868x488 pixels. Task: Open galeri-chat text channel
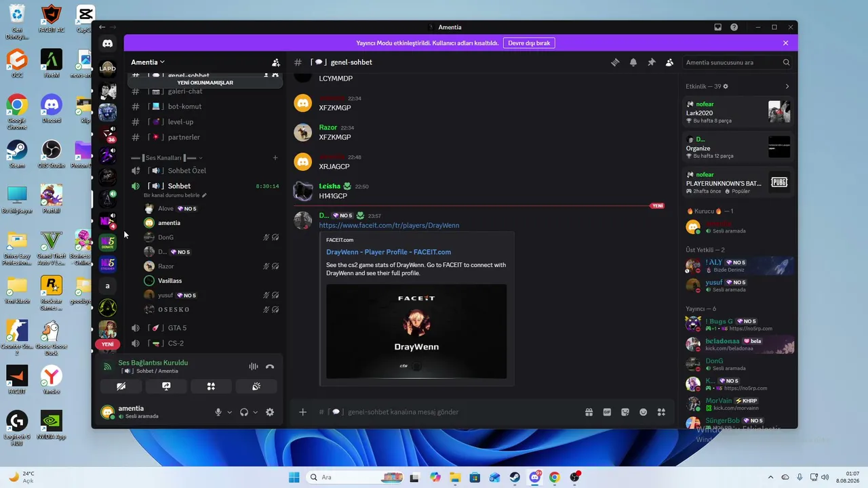pyautogui.click(x=205, y=91)
